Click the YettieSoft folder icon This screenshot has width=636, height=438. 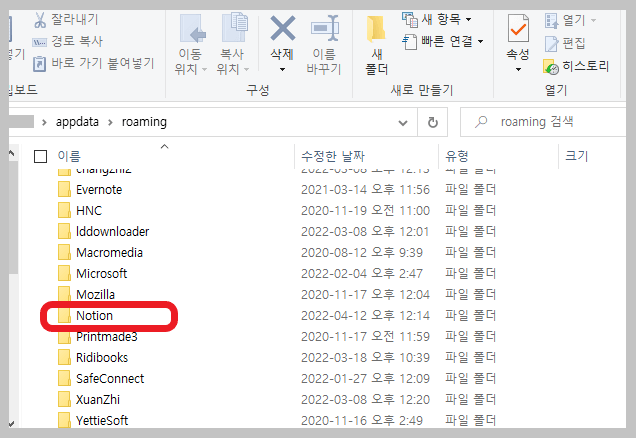[x=64, y=421]
